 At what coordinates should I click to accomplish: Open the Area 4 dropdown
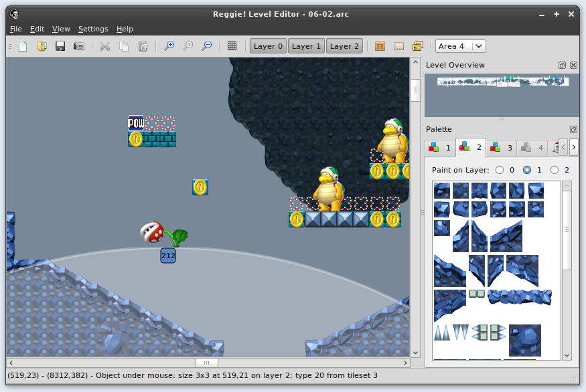tap(460, 46)
